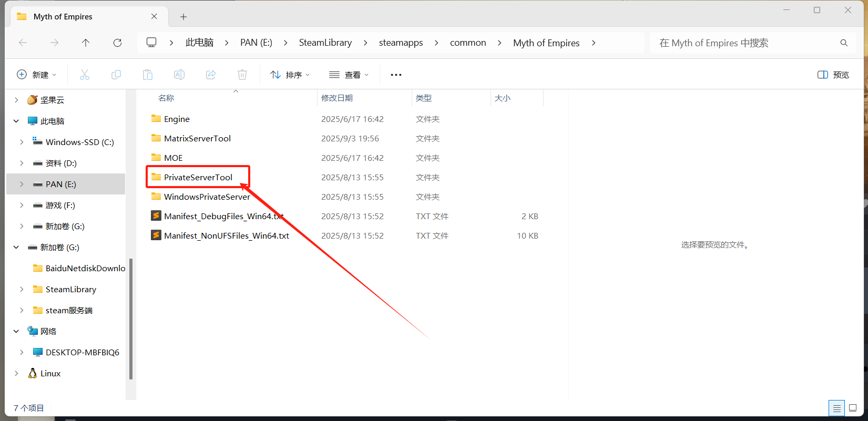868x421 pixels.
Task: Select 游戏 (F:) drive in sidebar
Action: pyautogui.click(x=54, y=205)
